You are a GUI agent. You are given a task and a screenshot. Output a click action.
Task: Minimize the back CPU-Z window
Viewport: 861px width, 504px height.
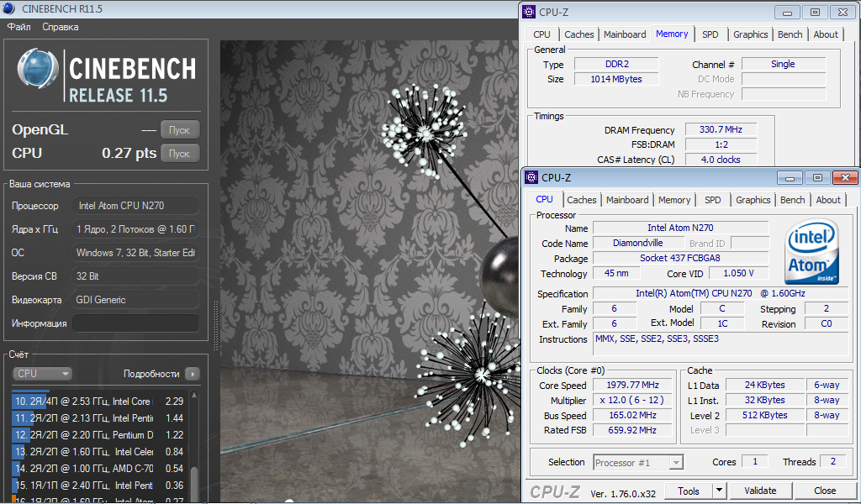787,12
